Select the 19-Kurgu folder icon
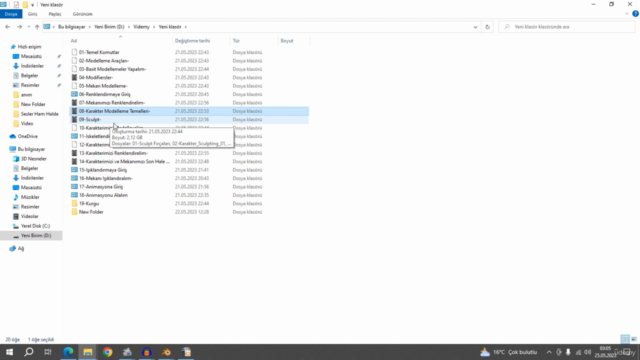The image size is (640, 360). 74,203
